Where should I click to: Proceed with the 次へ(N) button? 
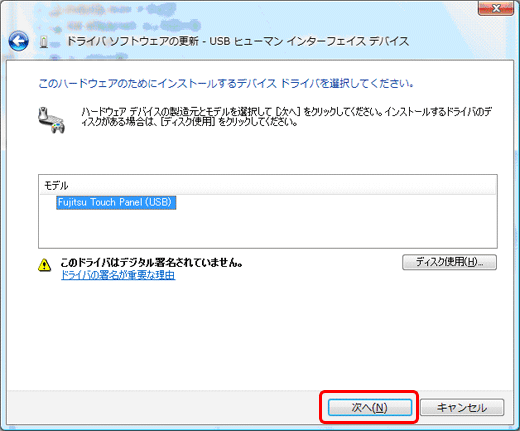[x=370, y=407]
